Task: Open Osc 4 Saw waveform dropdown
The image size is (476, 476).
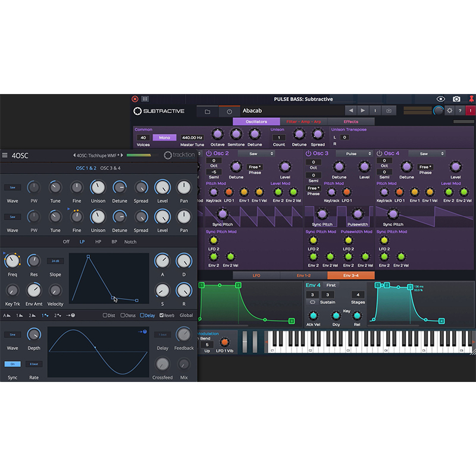Action: click(427, 154)
